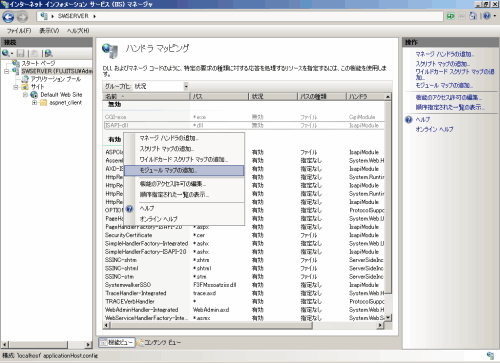Image resolution: width=500 pixels, height=363 pixels.
Task: Select スタート ページ in connections tree
Action: coord(38,63)
